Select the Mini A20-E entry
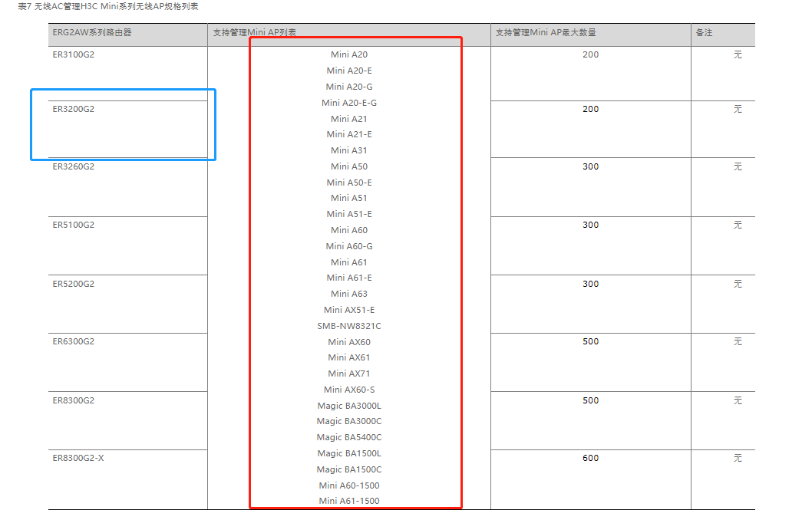This screenshot has height=520, width=812. click(349, 71)
